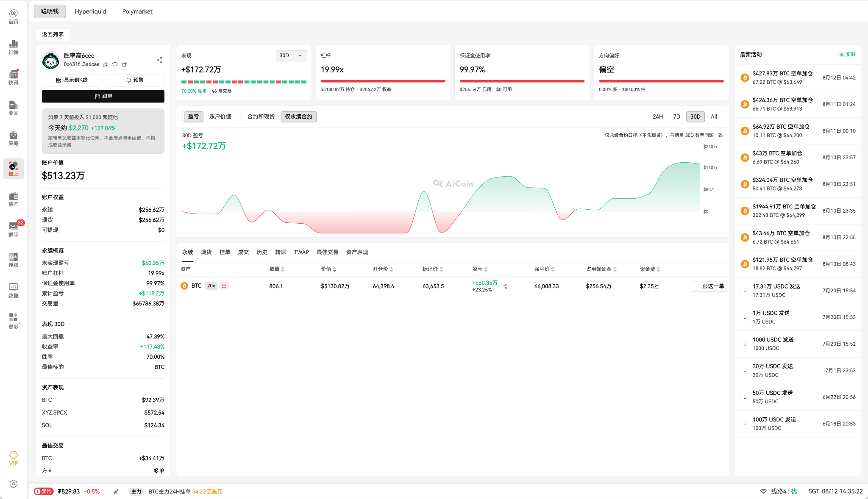Select the All chart range
Image resolution: width=868 pixels, height=499 pixels.
coord(714,116)
